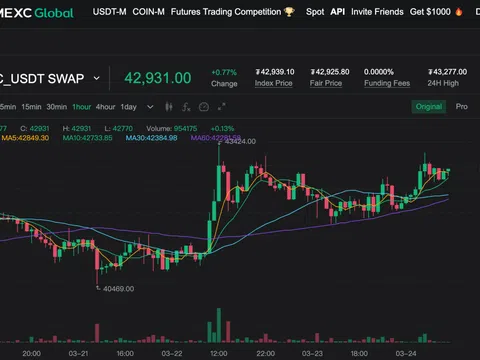The image size is (480, 360).
Task: Click the MA10:42733.85 indicator label
Action: (88, 138)
